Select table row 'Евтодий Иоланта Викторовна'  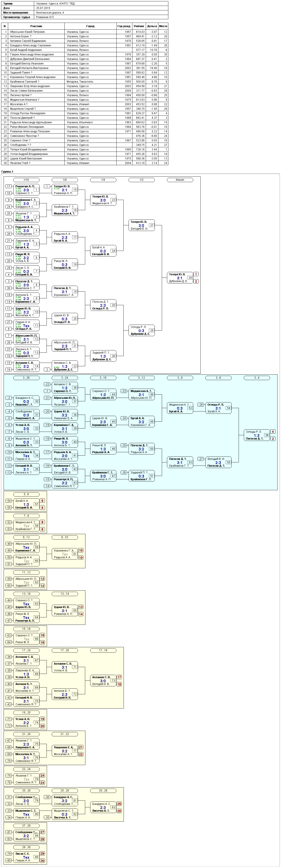pos(85,68)
